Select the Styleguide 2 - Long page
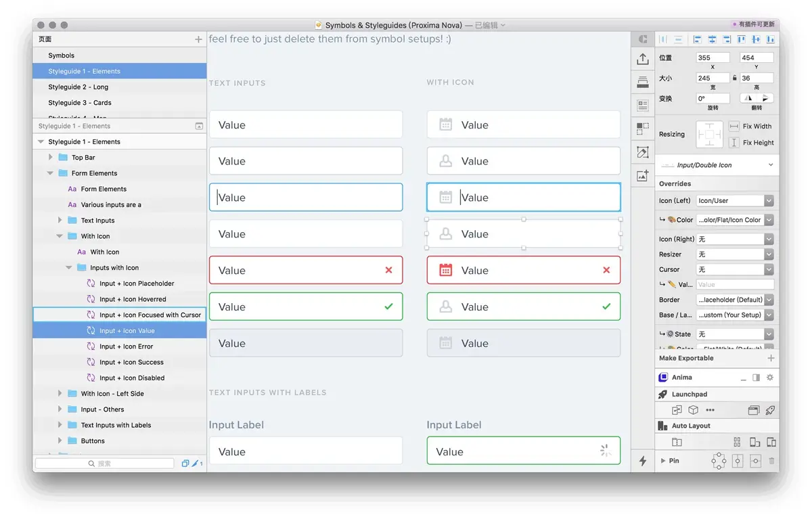Image resolution: width=812 pixels, height=519 pixels. coord(119,87)
